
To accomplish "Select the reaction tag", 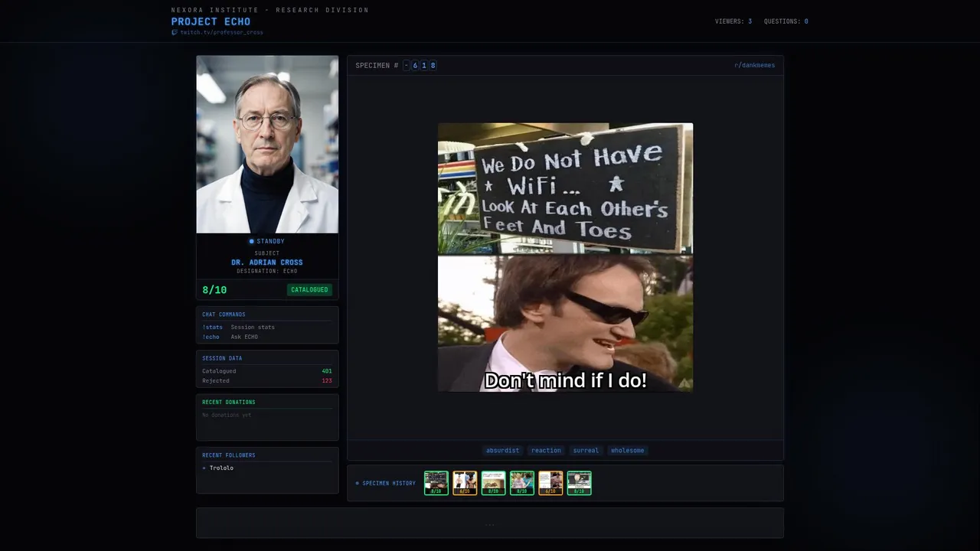I will (x=546, y=451).
